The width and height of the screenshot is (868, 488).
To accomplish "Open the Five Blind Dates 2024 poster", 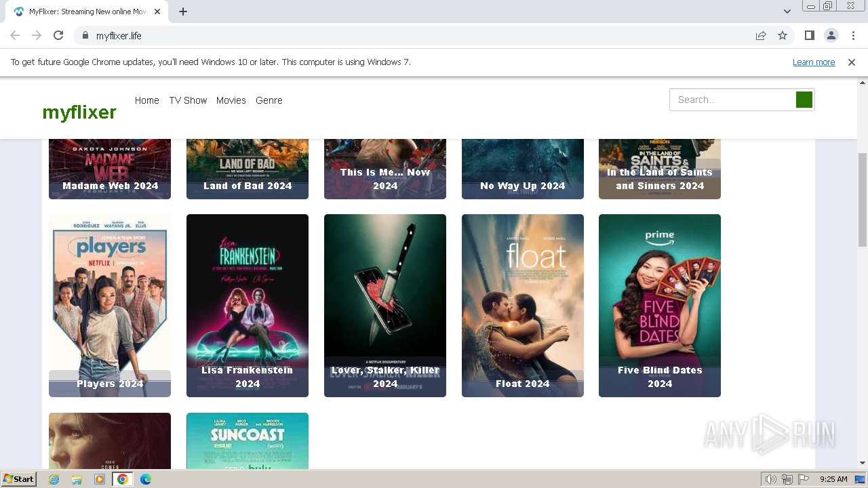I will coord(660,306).
